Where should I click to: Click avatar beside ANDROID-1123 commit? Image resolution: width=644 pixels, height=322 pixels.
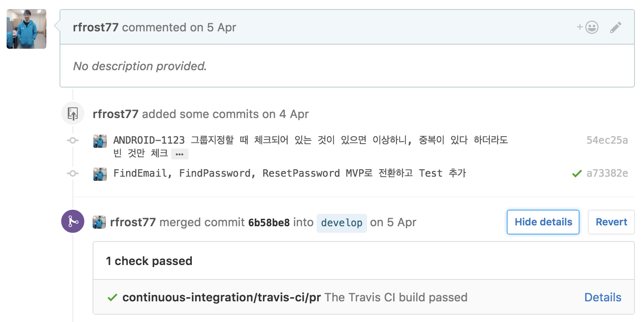pyautogui.click(x=100, y=141)
